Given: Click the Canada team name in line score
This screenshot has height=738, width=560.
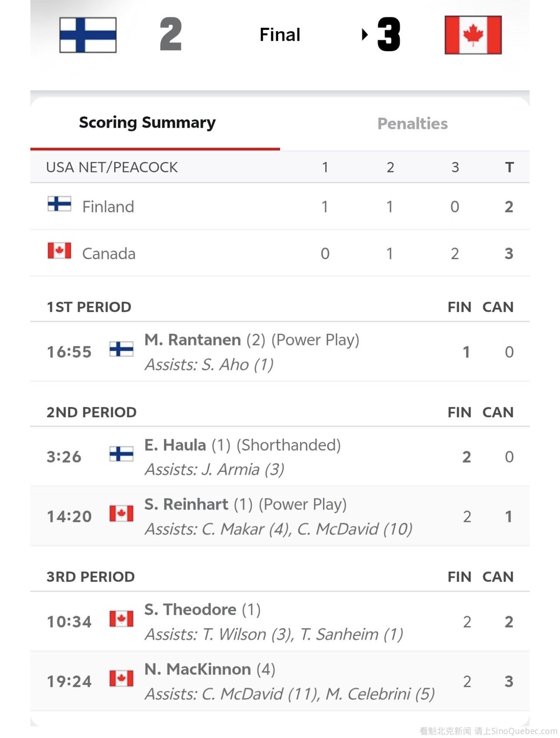Looking at the screenshot, I should click(109, 254).
